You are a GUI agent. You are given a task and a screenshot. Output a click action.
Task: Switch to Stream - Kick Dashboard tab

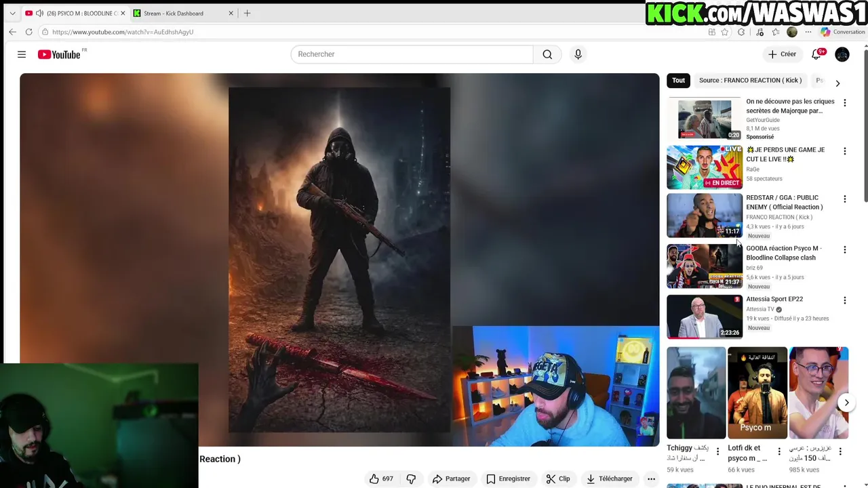[183, 14]
